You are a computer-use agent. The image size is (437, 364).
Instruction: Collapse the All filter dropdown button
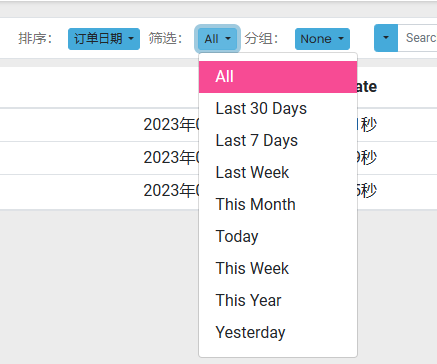click(217, 39)
